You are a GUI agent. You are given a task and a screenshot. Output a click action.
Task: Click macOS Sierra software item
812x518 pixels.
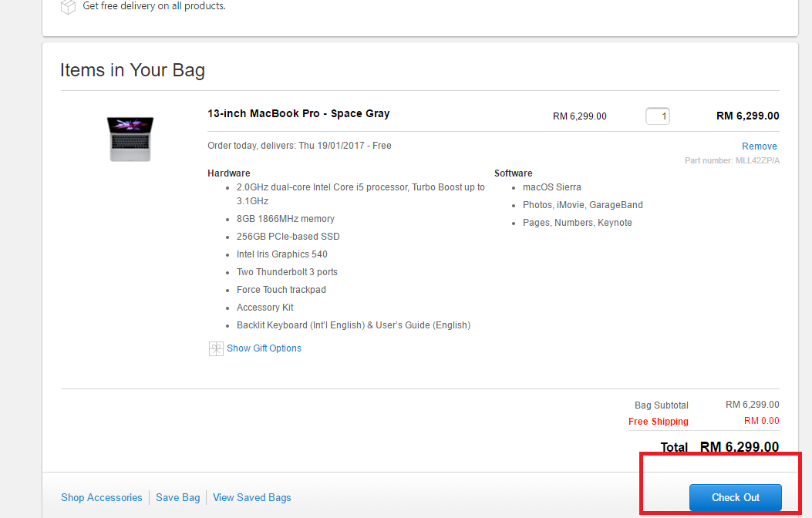551,187
